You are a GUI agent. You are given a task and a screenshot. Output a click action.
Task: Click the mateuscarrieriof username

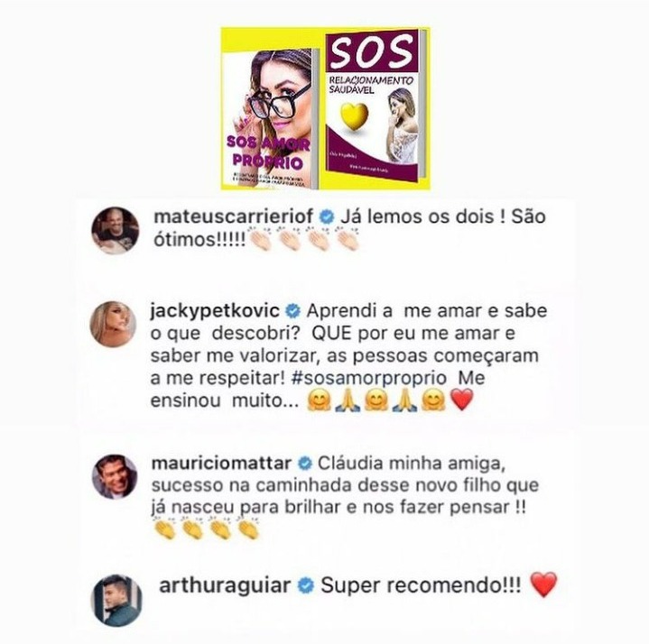pyautogui.click(x=234, y=216)
